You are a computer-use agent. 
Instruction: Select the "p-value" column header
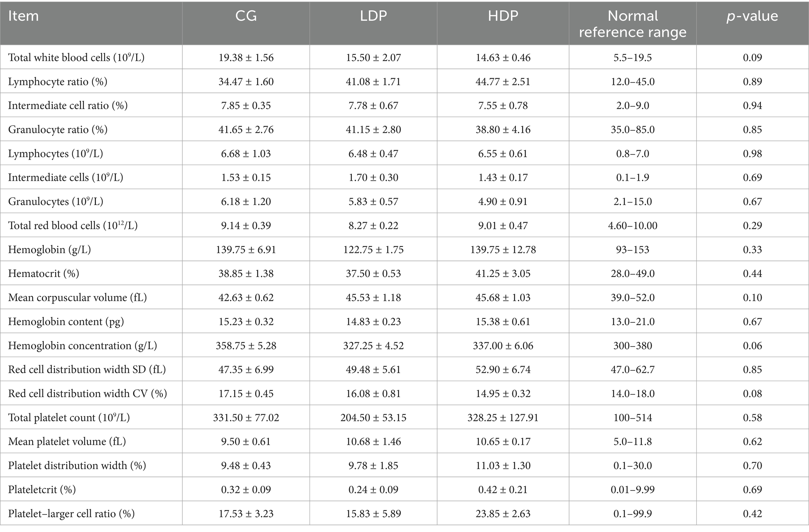coord(752,16)
